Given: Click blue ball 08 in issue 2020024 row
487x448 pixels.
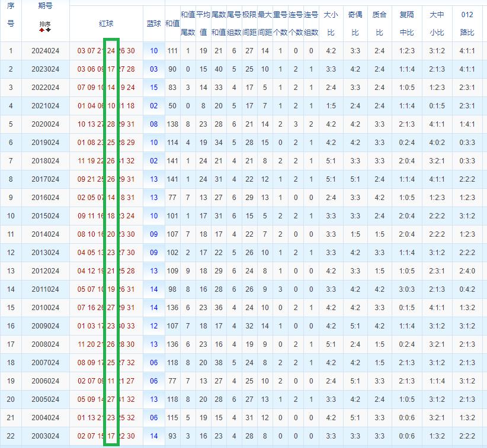Looking at the screenshot, I should click(x=153, y=124).
